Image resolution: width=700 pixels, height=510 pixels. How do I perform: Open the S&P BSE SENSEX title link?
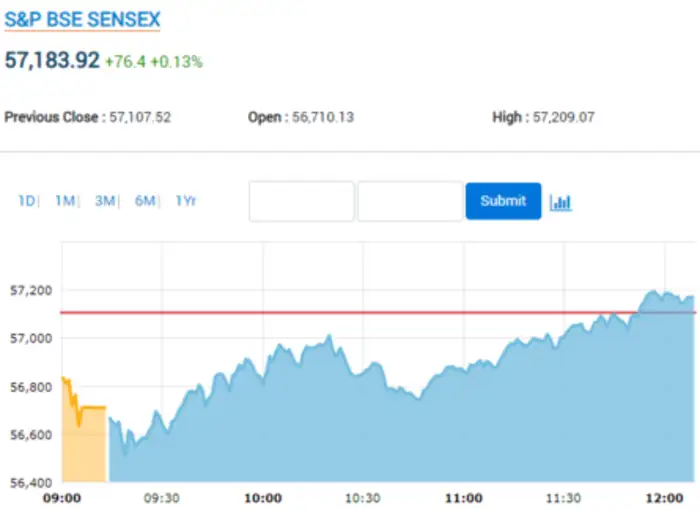pos(82,20)
